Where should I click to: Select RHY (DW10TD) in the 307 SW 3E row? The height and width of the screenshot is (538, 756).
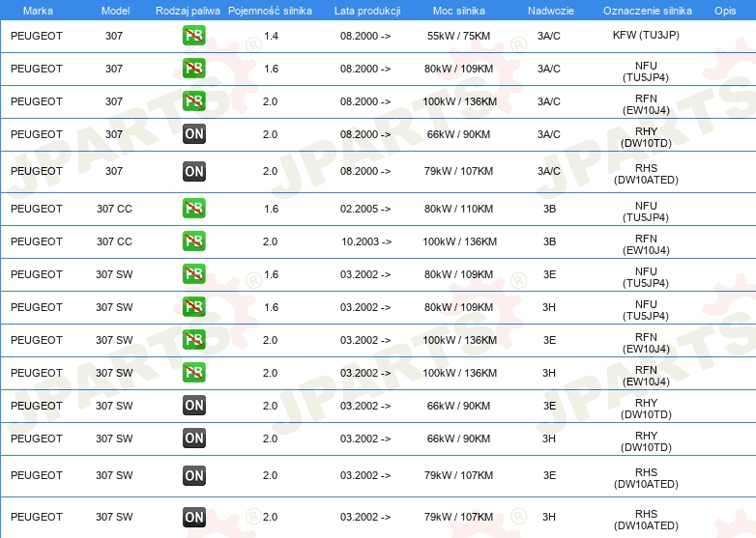coord(646,409)
